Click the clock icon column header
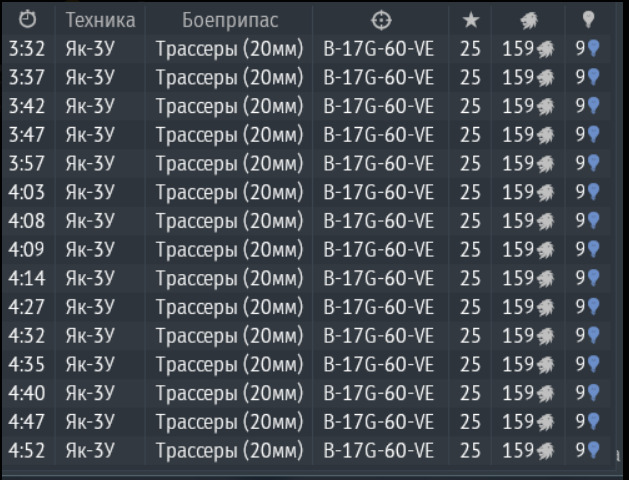The height and width of the screenshot is (480, 629). click(x=29, y=20)
